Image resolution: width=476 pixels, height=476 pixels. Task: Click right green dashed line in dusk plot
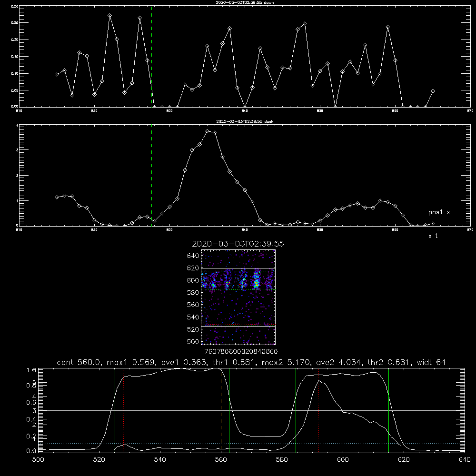(263, 175)
